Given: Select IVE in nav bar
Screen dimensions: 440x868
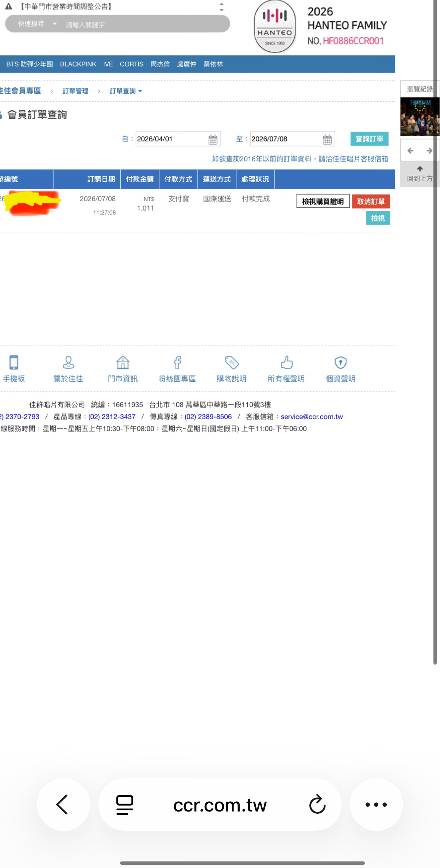Looking at the screenshot, I should coord(108,64).
